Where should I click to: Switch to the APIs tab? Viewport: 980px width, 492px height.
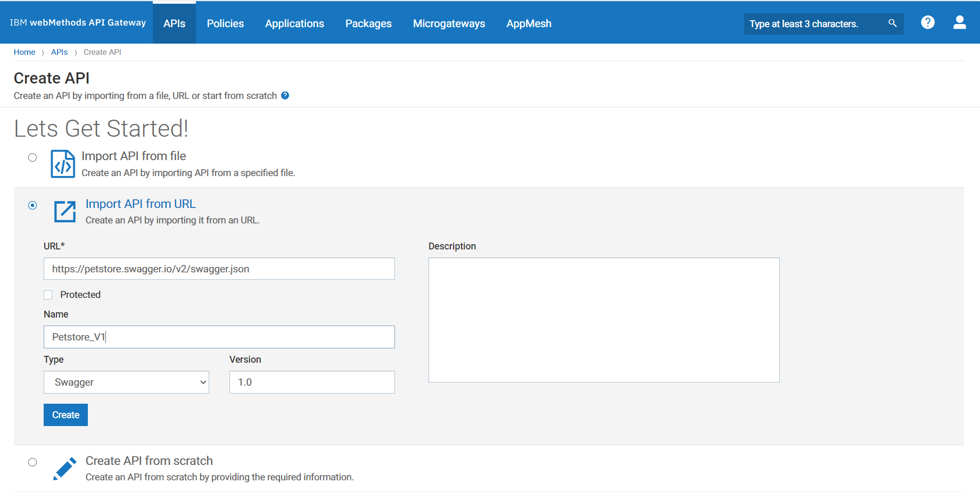(x=174, y=23)
